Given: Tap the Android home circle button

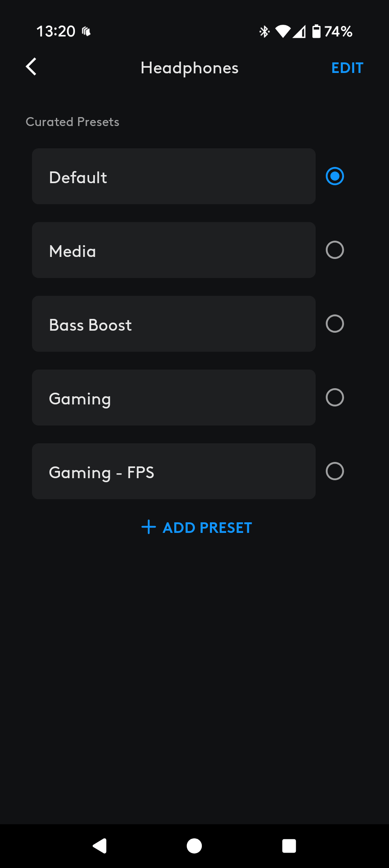Looking at the screenshot, I should (x=194, y=846).
